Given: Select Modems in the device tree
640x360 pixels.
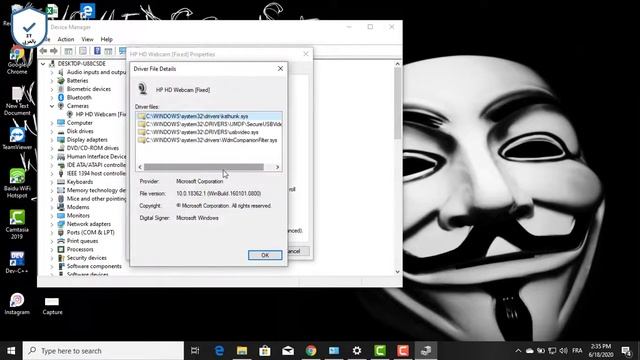Looking at the screenshot, I should (x=78, y=207).
